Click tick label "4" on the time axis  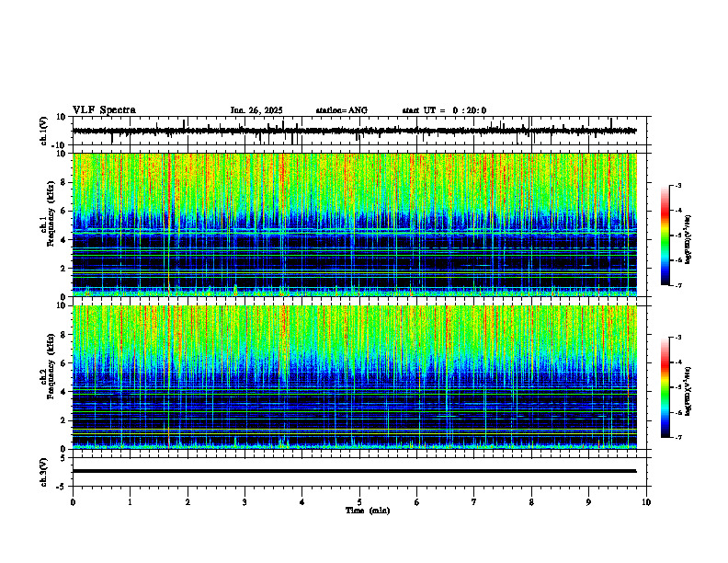tap(302, 502)
